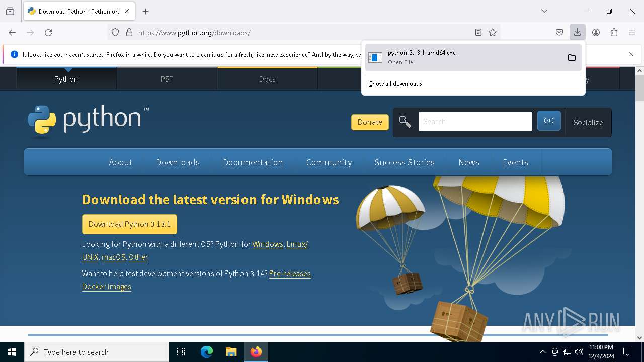Open a new browser tab
The image size is (644, 362).
click(146, 11)
